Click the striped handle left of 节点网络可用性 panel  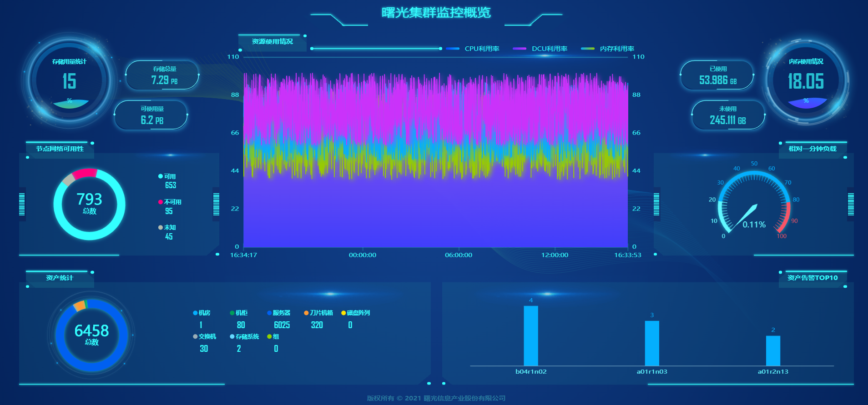22,204
